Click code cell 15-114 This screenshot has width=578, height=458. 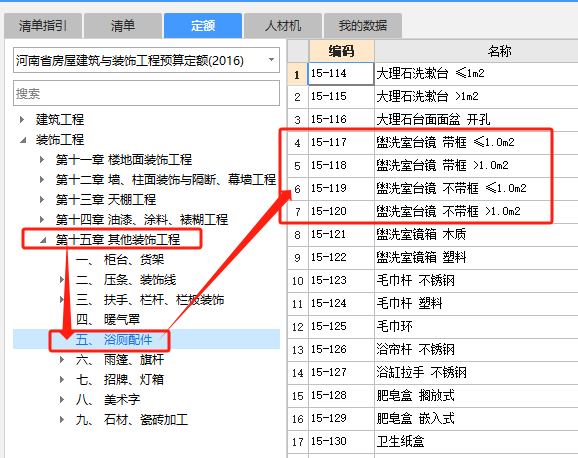tap(341, 74)
